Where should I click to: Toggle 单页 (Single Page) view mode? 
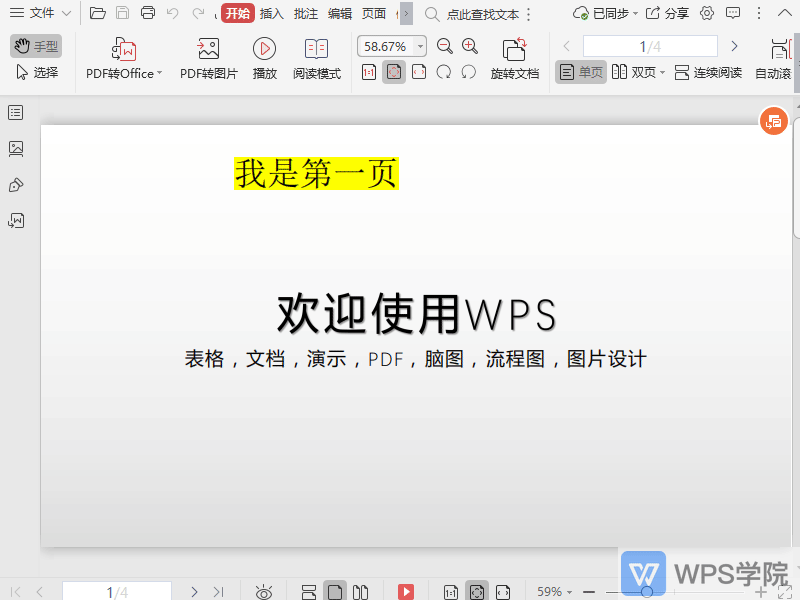pyautogui.click(x=580, y=72)
